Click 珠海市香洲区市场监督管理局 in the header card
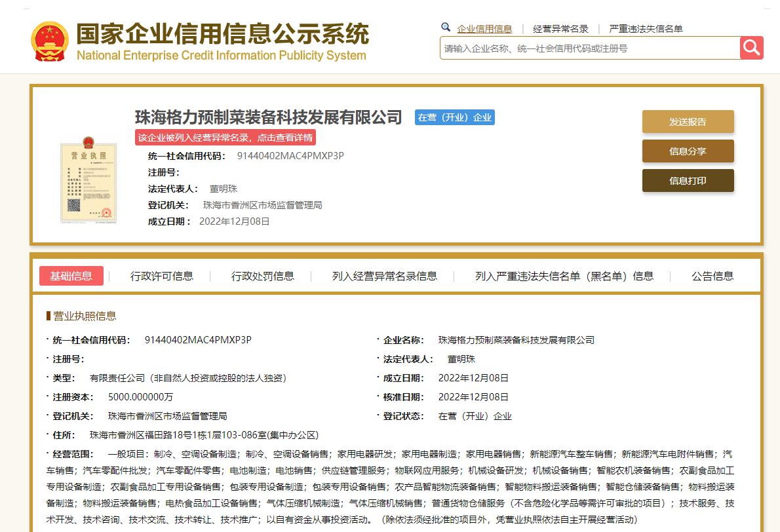780x532 pixels. pos(262,205)
